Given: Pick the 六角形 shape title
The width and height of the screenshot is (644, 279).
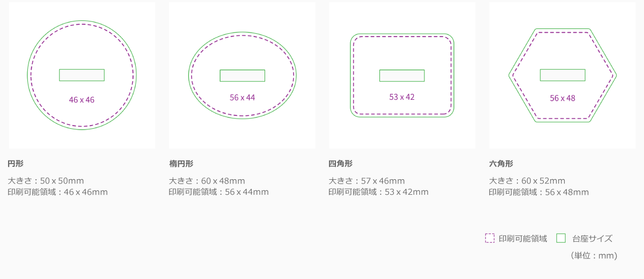Looking at the screenshot, I should (x=501, y=164).
